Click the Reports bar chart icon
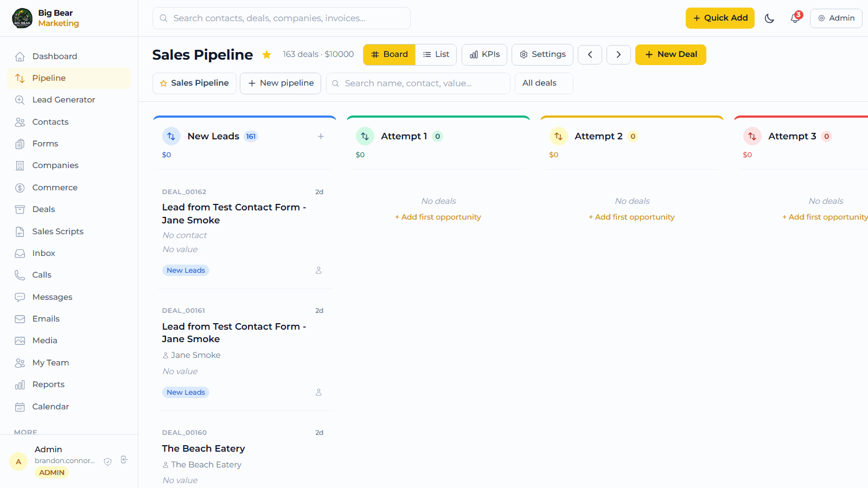 click(x=20, y=384)
